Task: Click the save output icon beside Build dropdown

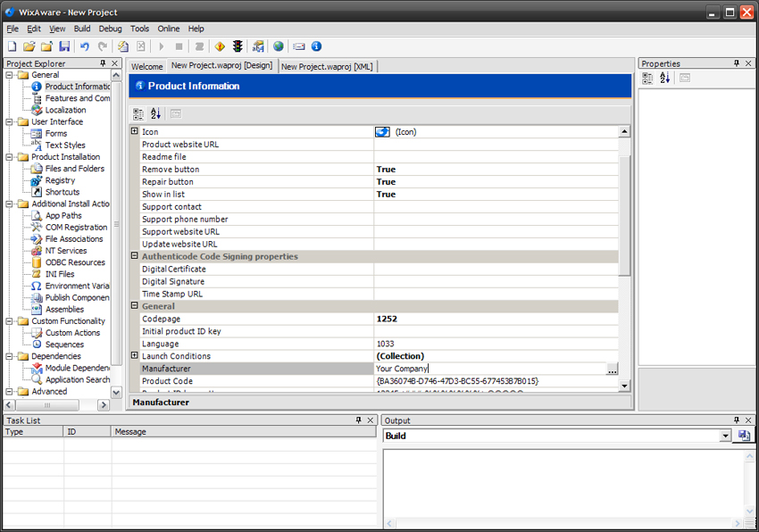Action: [744, 436]
